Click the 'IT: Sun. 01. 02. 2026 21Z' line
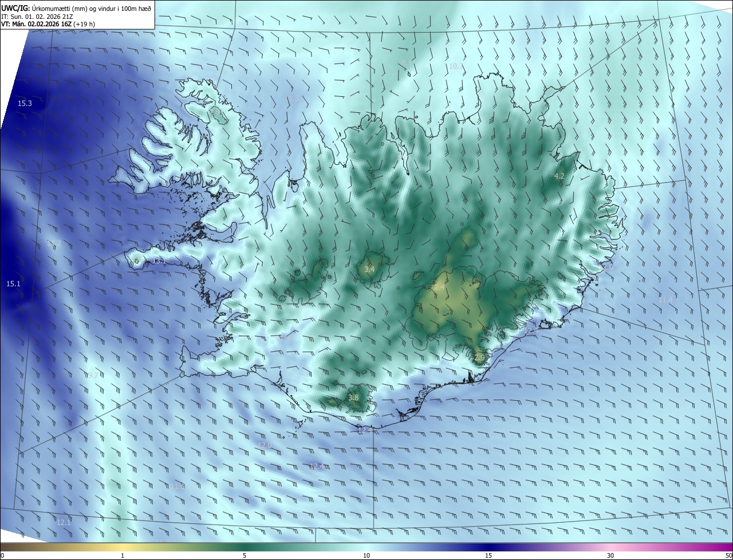 pyautogui.click(x=37, y=17)
